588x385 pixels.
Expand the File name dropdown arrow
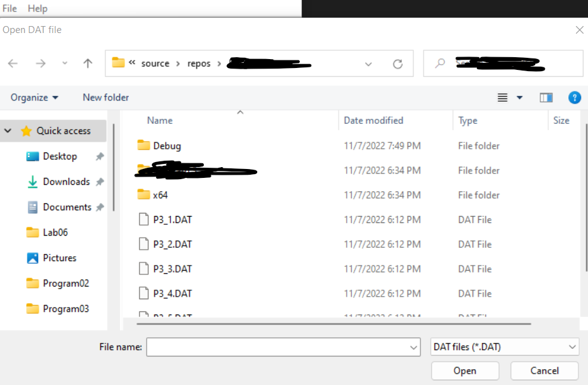coord(413,348)
